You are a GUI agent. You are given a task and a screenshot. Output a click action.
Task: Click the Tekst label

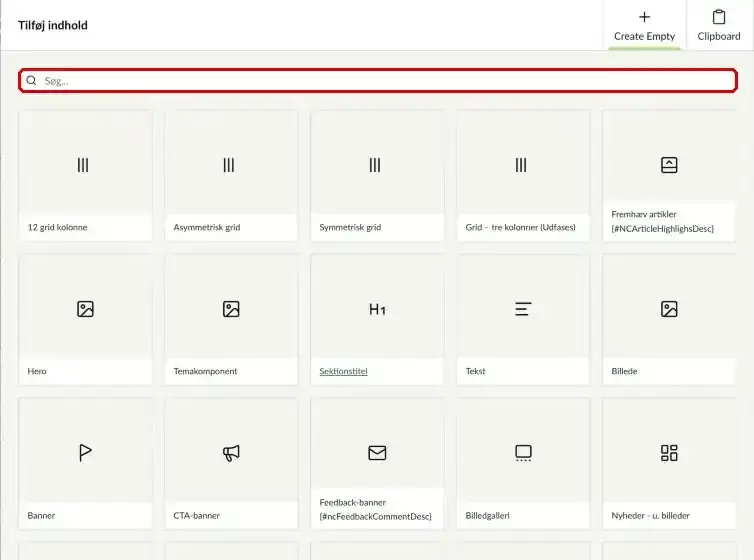pos(476,371)
